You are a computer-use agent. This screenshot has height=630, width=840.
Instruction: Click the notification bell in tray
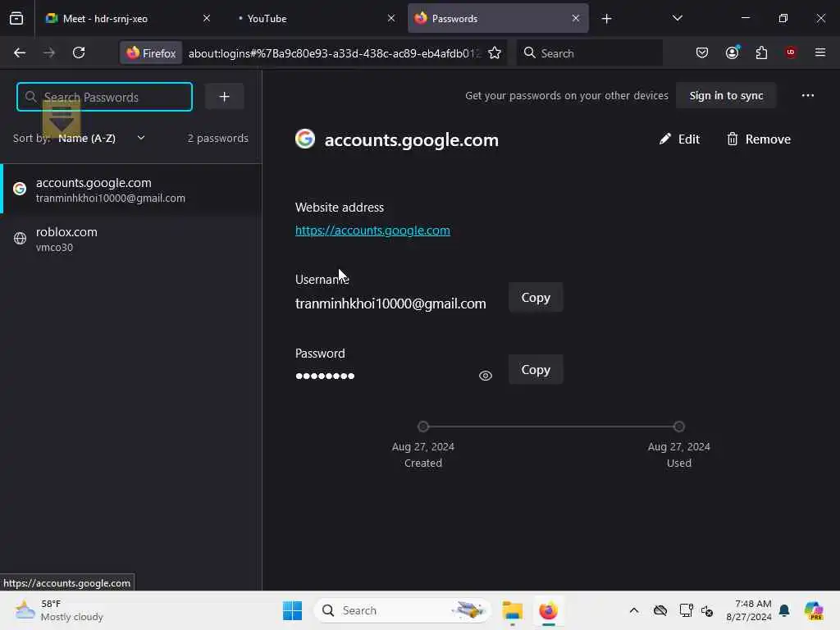(784, 610)
